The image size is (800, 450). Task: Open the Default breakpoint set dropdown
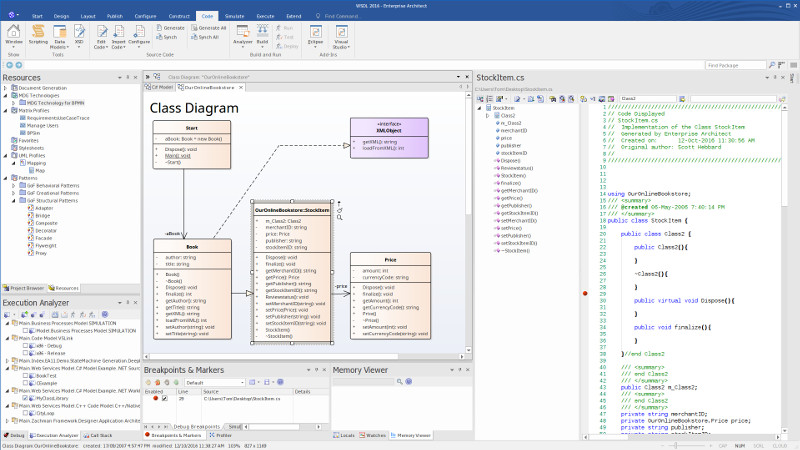click(x=242, y=382)
